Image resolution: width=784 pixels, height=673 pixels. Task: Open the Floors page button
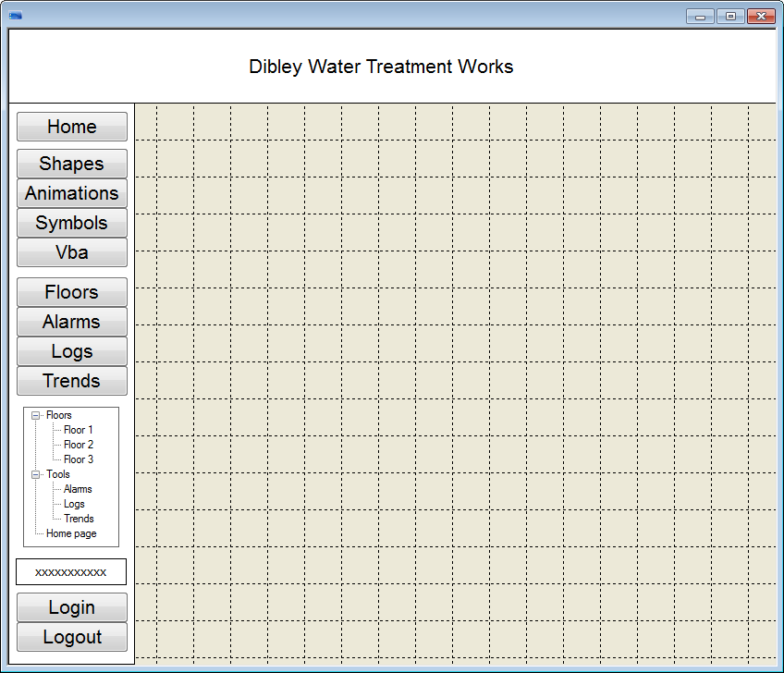point(72,292)
